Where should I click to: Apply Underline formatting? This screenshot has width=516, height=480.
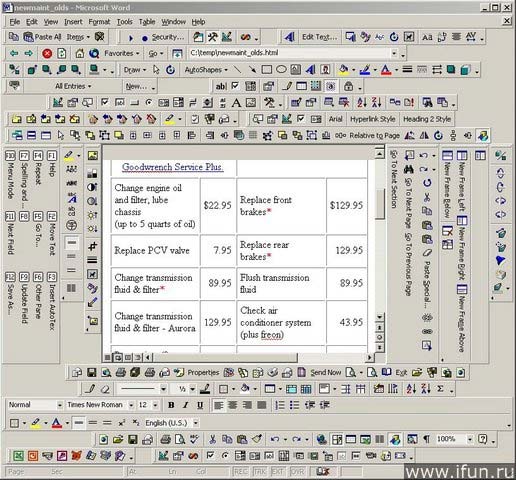(x=200, y=405)
